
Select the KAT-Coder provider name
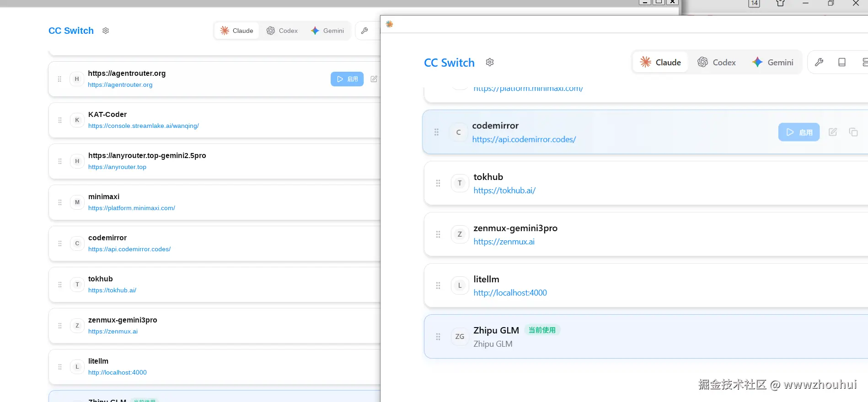point(107,114)
